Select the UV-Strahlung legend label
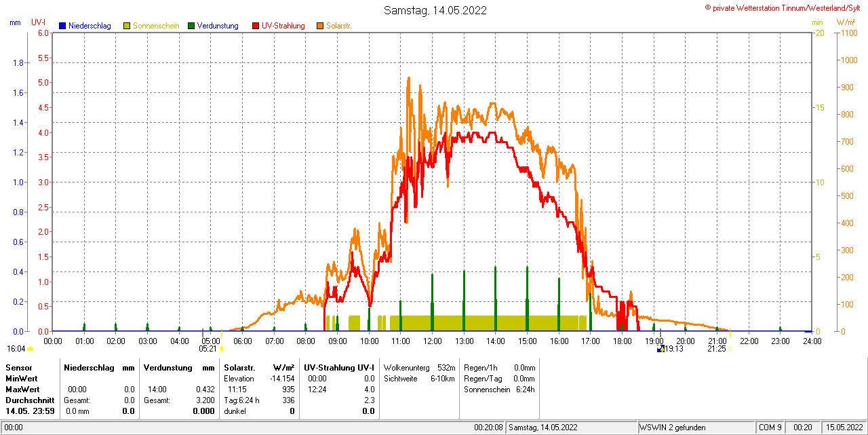Screen dimensions: 868x435 (283, 26)
